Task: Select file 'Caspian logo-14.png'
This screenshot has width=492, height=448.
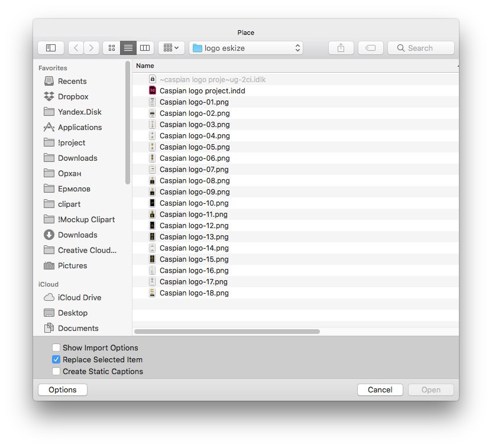Action: click(295, 248)
